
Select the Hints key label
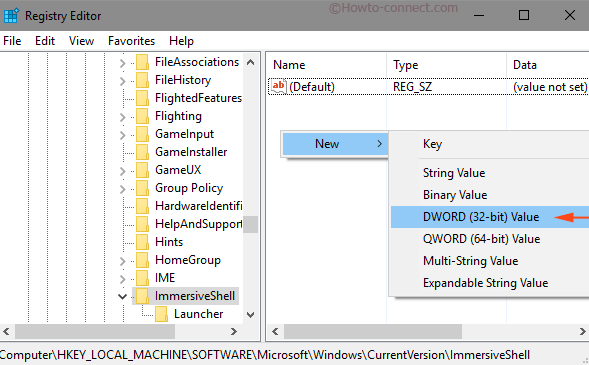(x=169, y=242)
